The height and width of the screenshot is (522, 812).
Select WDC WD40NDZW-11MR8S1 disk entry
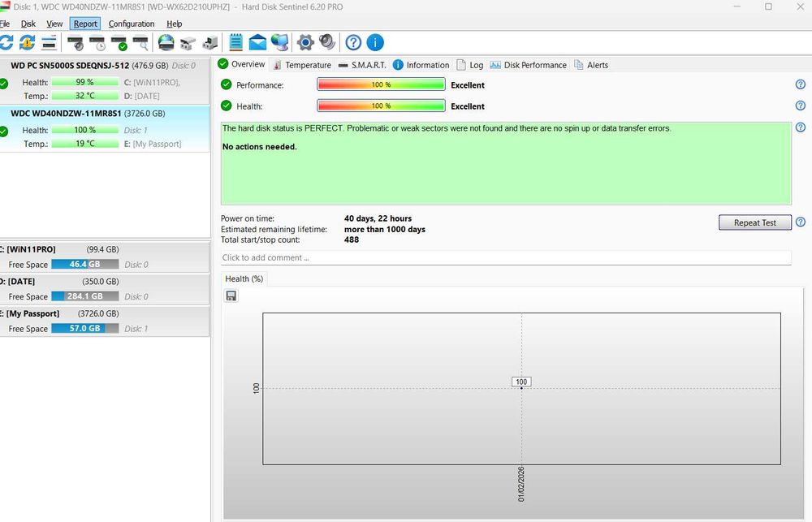(105, 128)
